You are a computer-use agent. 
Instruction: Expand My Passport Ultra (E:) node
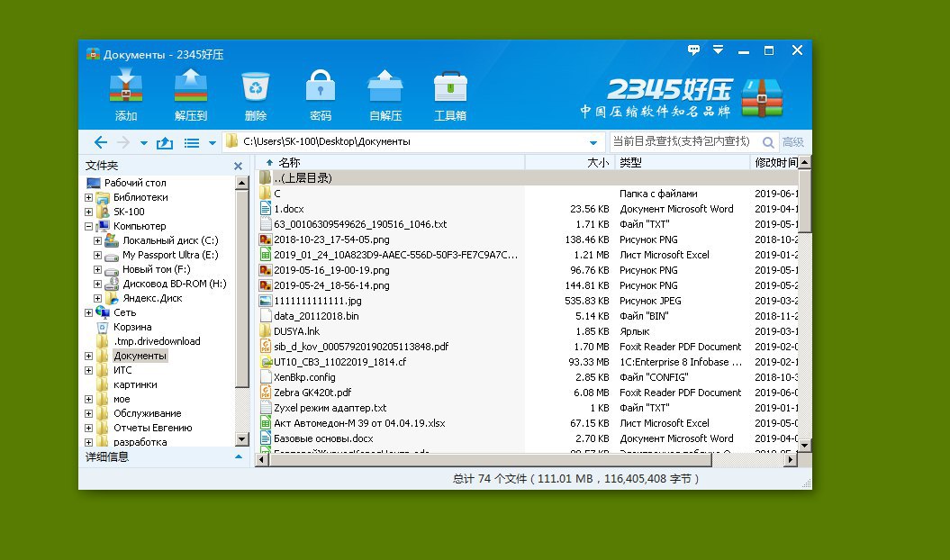[97, 255]
